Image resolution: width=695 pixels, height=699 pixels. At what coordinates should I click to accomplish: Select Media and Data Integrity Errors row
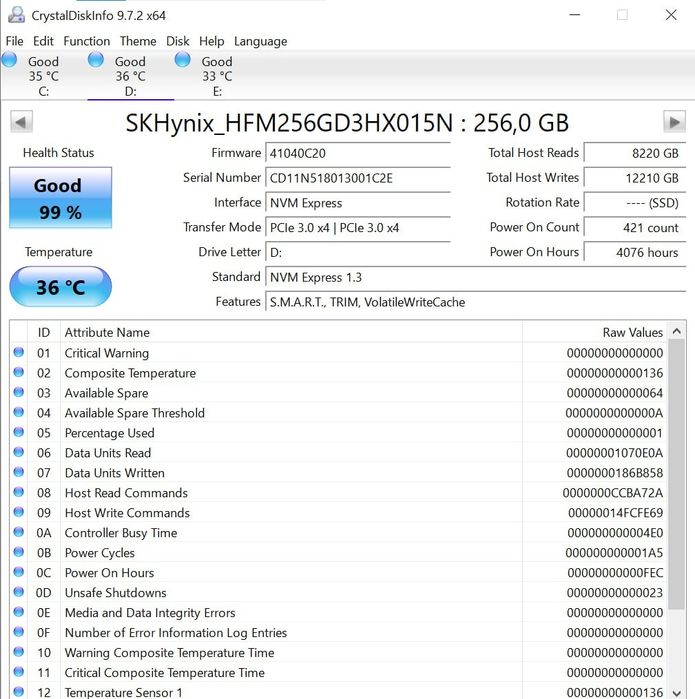(x=338, y=613)
